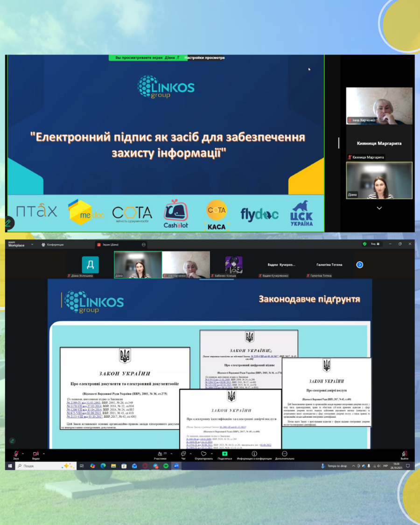Turn on camera with the Видео button
This screenshot has width=420, height=525.
coord(36,454)
